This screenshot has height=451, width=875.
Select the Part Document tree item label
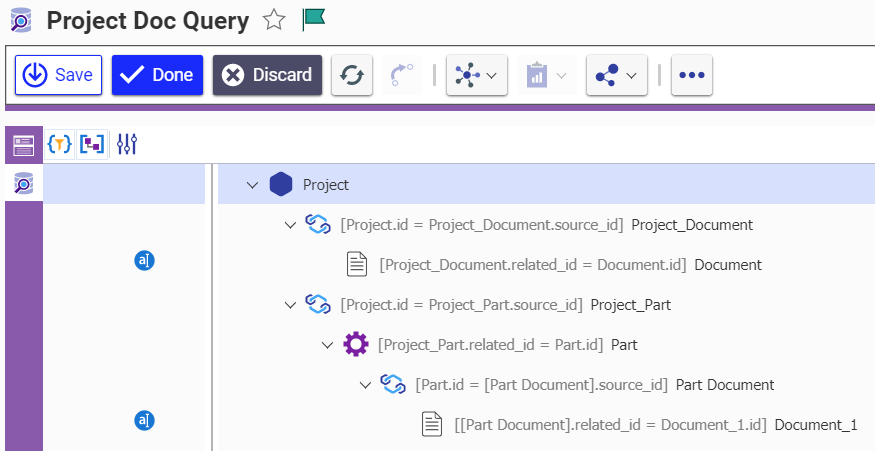(725, 385)
